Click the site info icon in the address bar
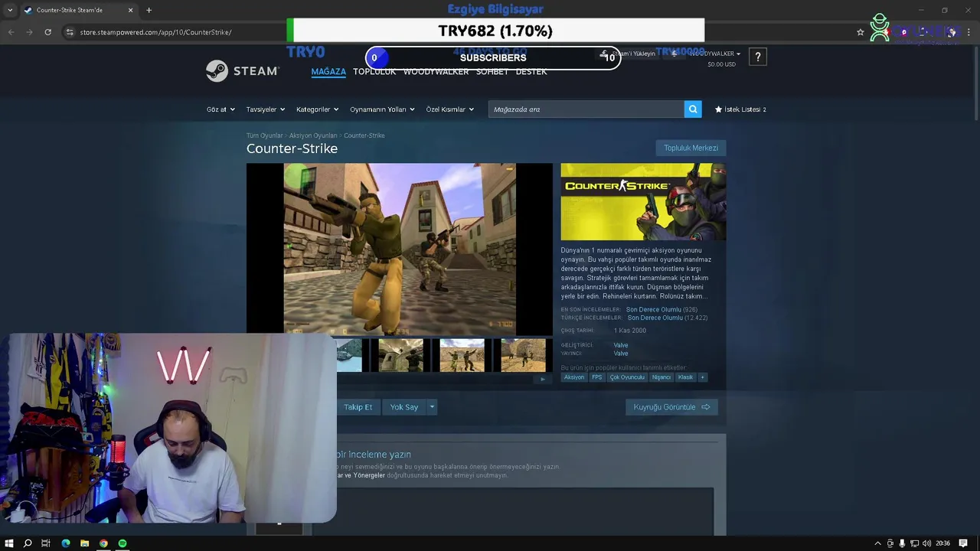This screenshot has height=551, width=980. click(70, 32)
